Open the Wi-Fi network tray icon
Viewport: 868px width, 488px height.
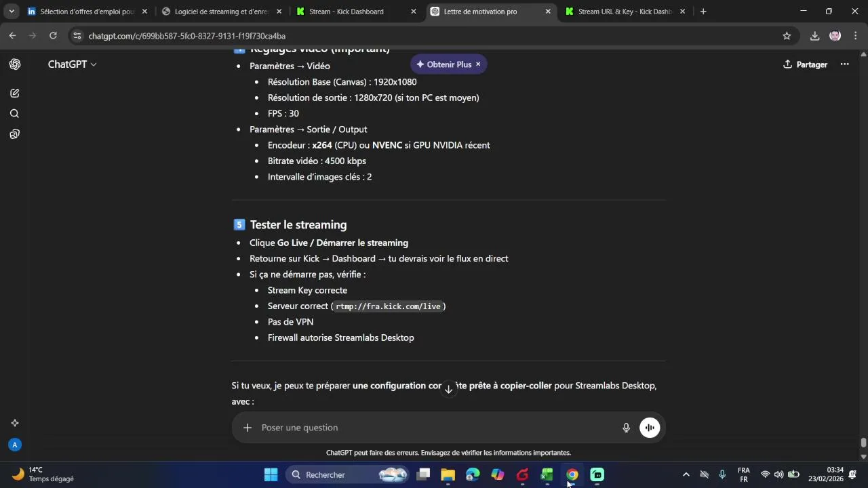coord(765,475)
